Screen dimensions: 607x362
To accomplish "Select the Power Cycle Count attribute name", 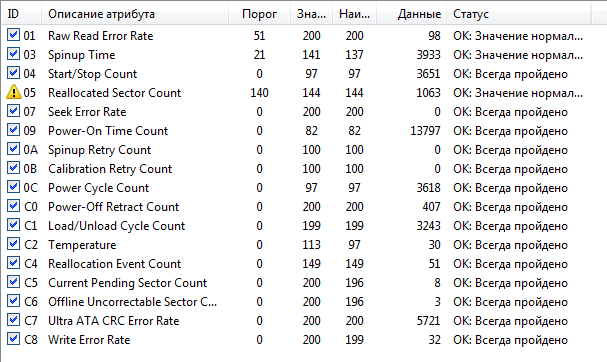I will [98, 188].
